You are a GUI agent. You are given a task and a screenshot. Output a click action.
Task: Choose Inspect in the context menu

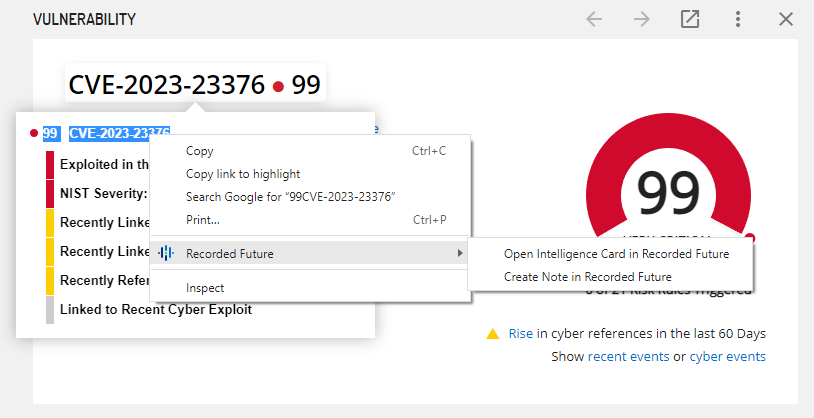coord(205,288)
